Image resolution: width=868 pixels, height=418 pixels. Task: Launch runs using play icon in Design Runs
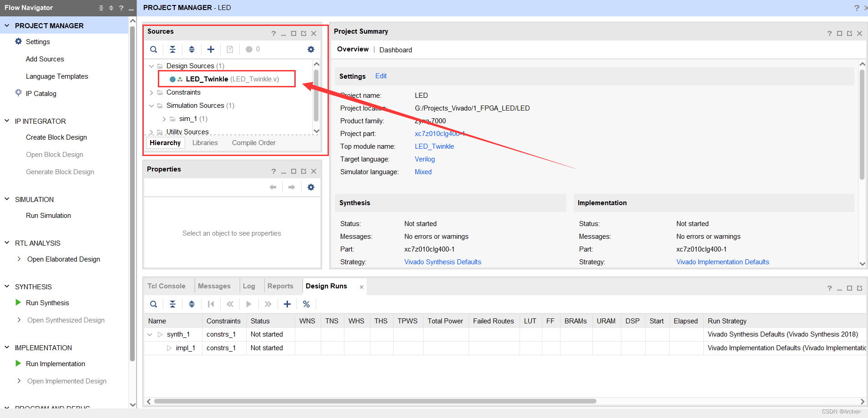pos(249,304)
